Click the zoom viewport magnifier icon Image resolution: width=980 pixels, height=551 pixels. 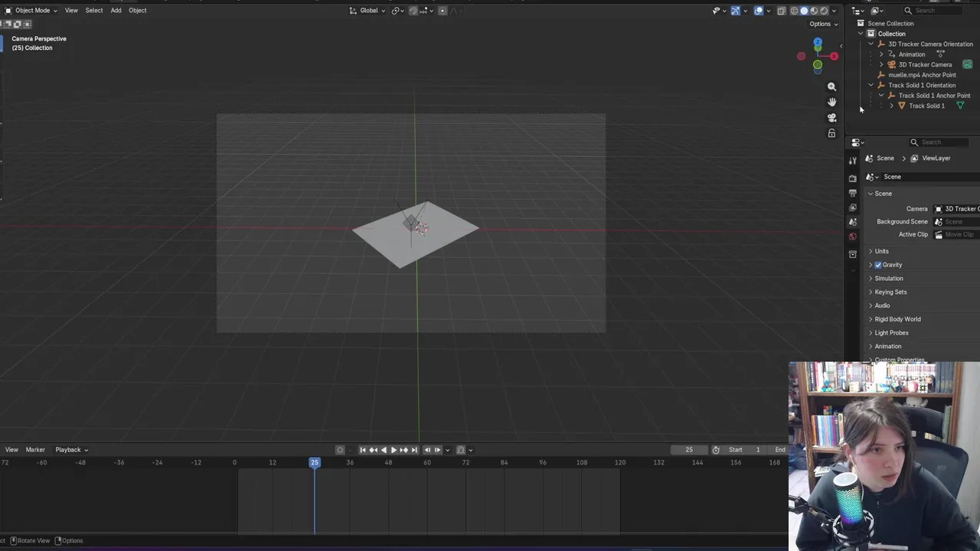831,86
